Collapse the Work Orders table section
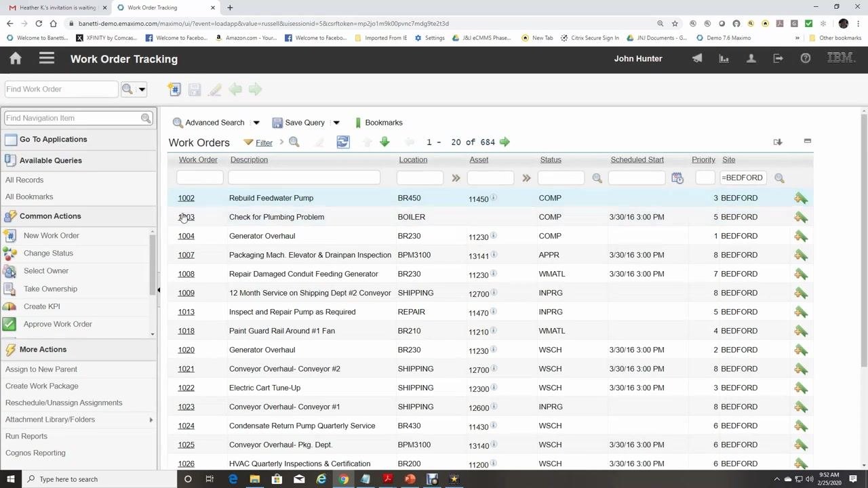 (x=808, y=141)
